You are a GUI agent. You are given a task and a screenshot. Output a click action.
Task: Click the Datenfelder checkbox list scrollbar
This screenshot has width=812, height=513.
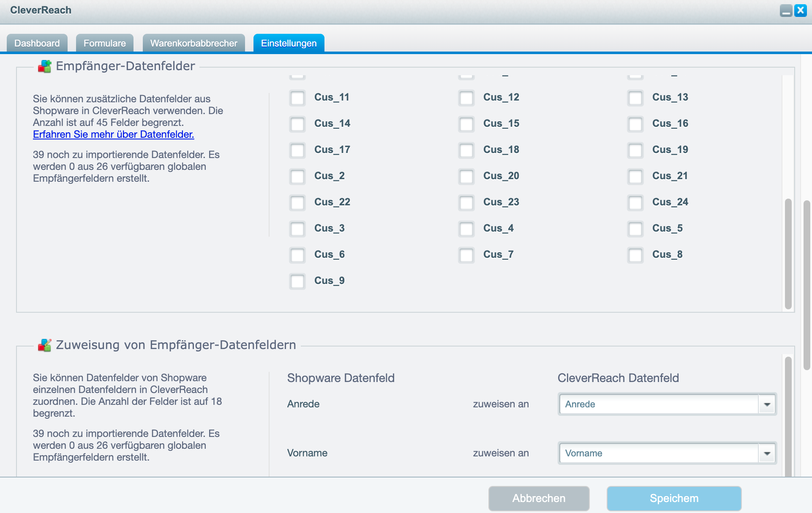pos(788,254)
